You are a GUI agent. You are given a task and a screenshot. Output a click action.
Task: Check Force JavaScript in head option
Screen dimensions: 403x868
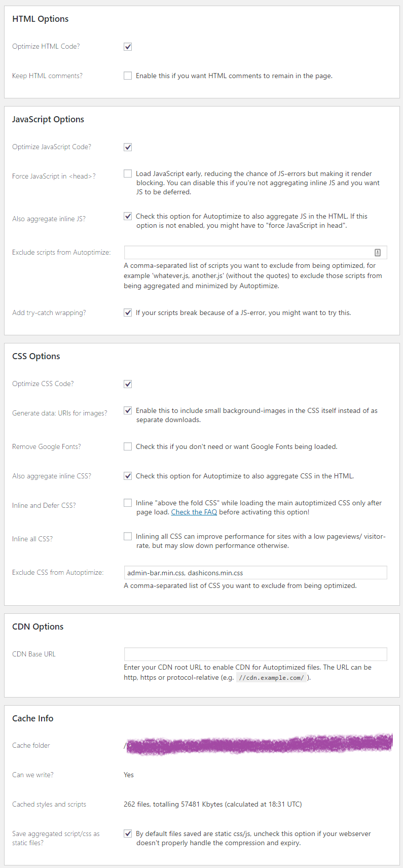tap(128, 173)
